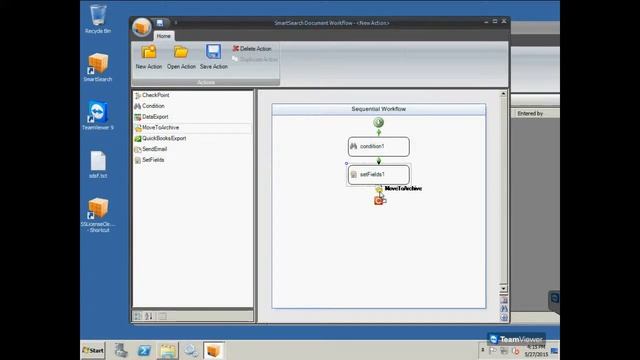Click binoculars icon inside condition1 activity
Screen dimensions: 640x360
(x=353, y=146)
